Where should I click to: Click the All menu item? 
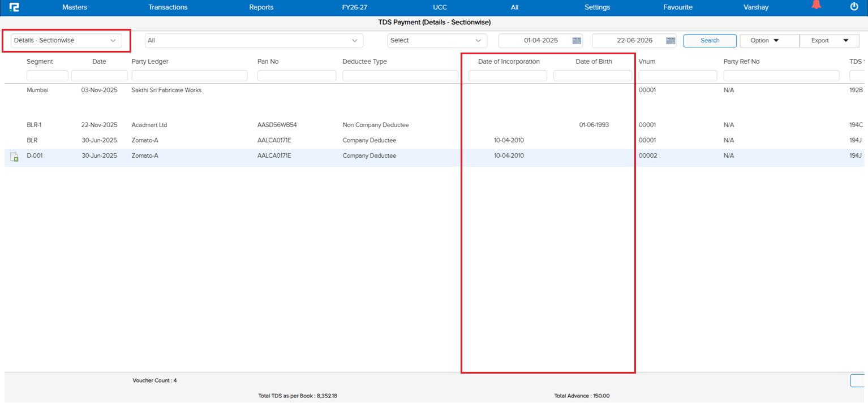click(514, 7)
